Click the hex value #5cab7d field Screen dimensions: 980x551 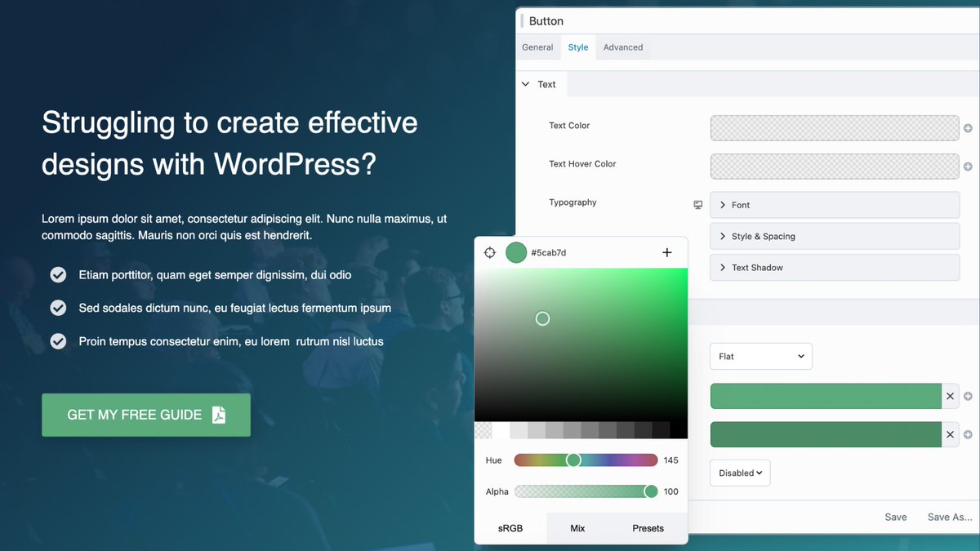(x=549, y=253)
